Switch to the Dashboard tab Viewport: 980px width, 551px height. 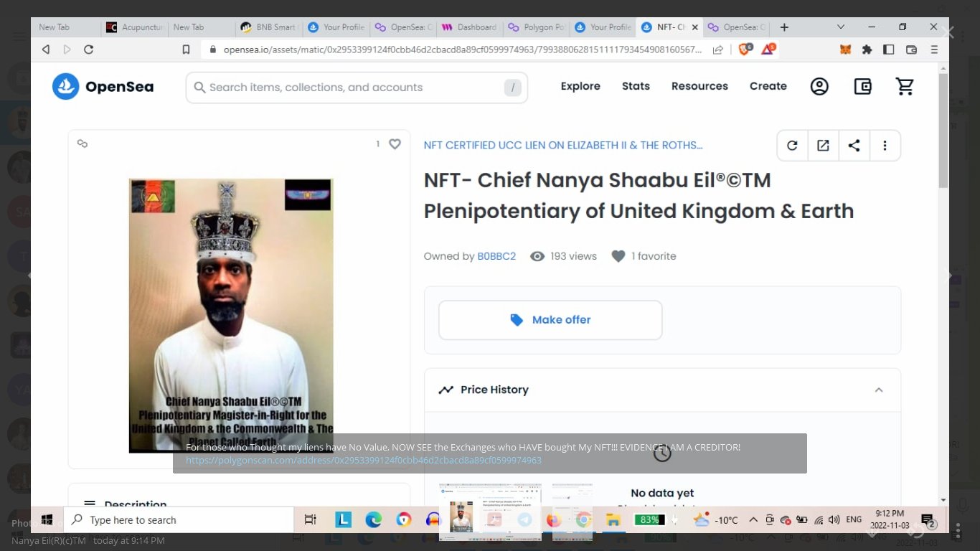point(470,27)
